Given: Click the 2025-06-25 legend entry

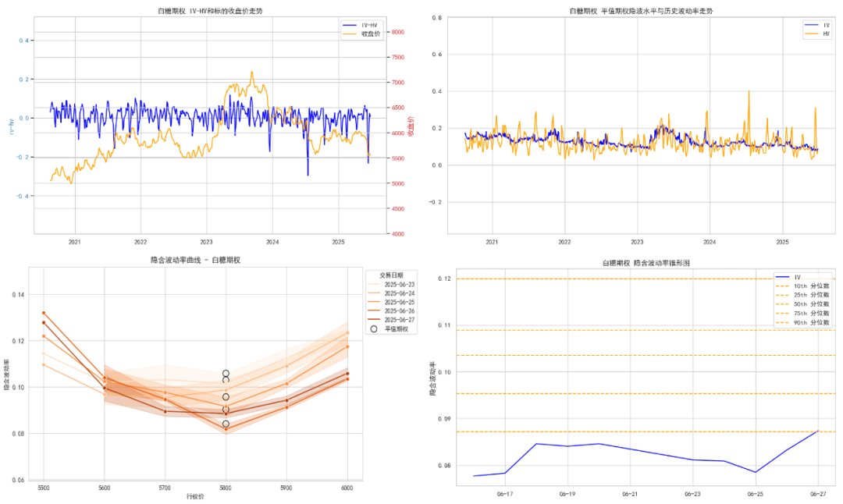Looking at the screenshot, I should point(391,303).
